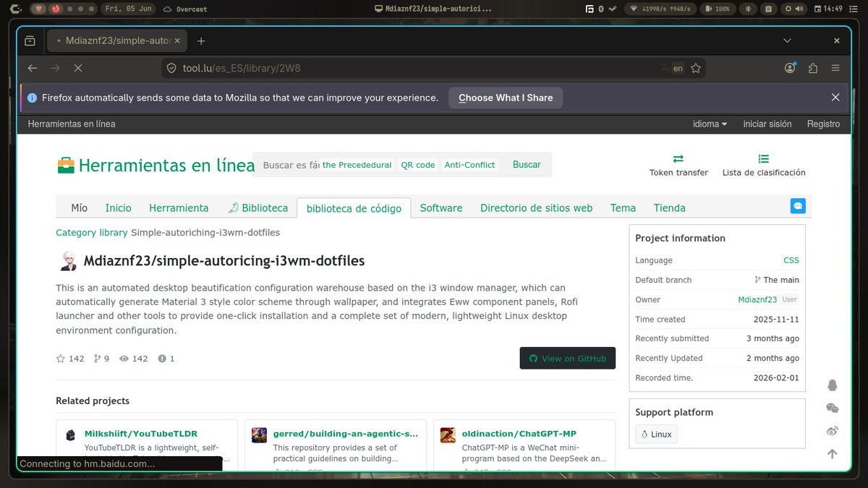
Task: Click the Token transfer icon
Action: coord(678,158)
